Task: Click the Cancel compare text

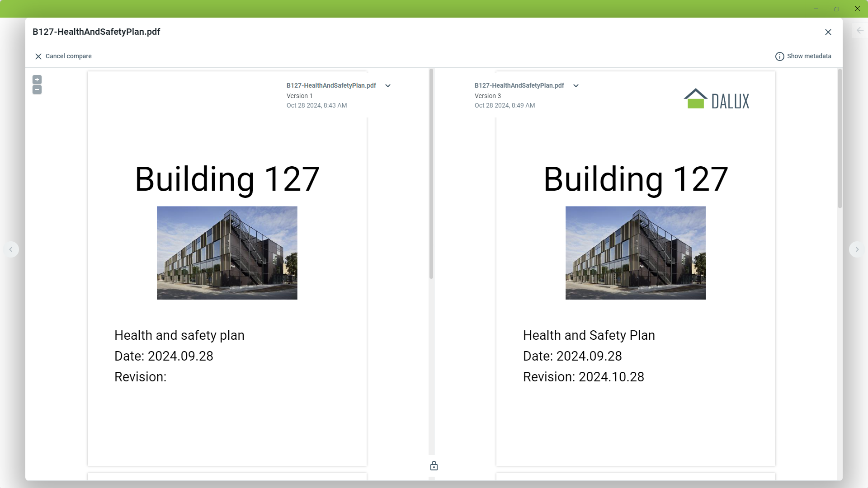Action: tap(68, 56)
